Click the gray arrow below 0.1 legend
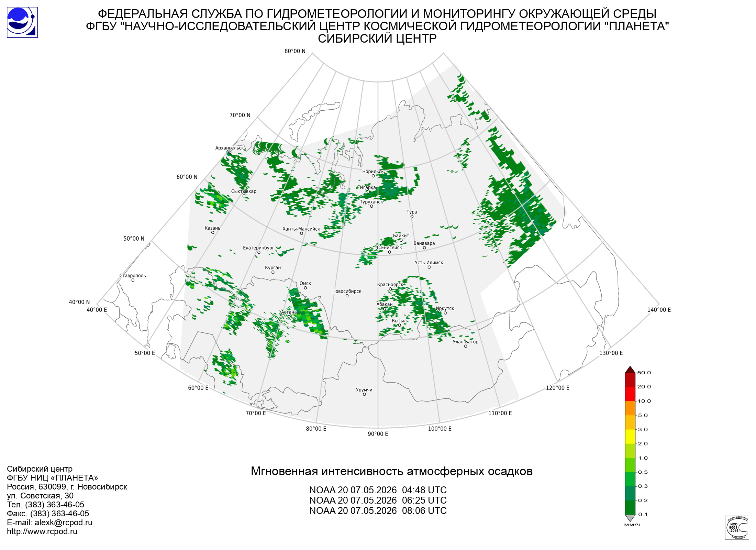The width and height of the screenshot is (756, 550). (x=630, y=518)
